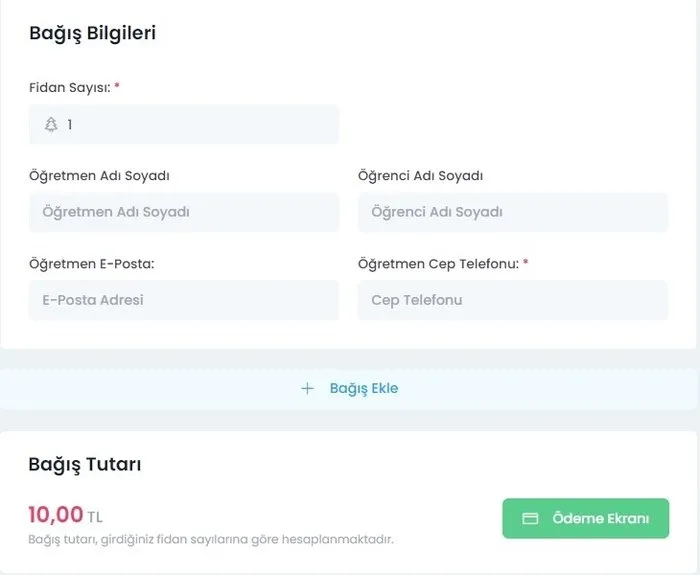Click the Bağış Tutarı section heading

85,465
